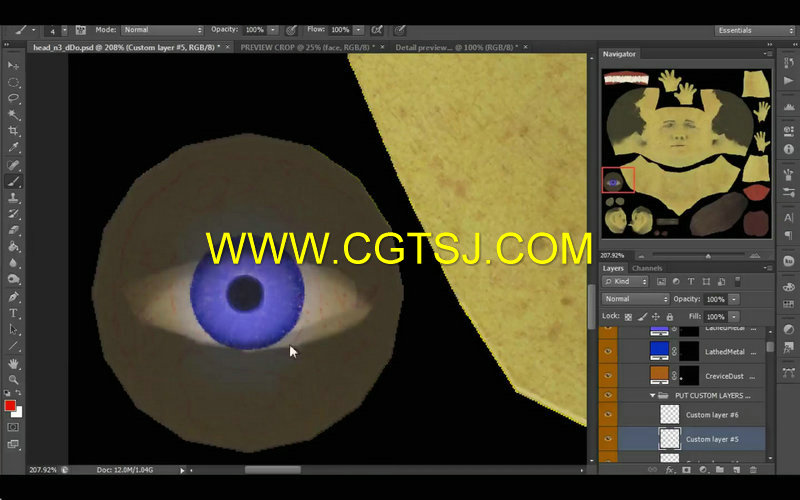This screenshot has height=500, width=800.
Task: Select the Navigator panel tab
Action: tap(619, 54)
